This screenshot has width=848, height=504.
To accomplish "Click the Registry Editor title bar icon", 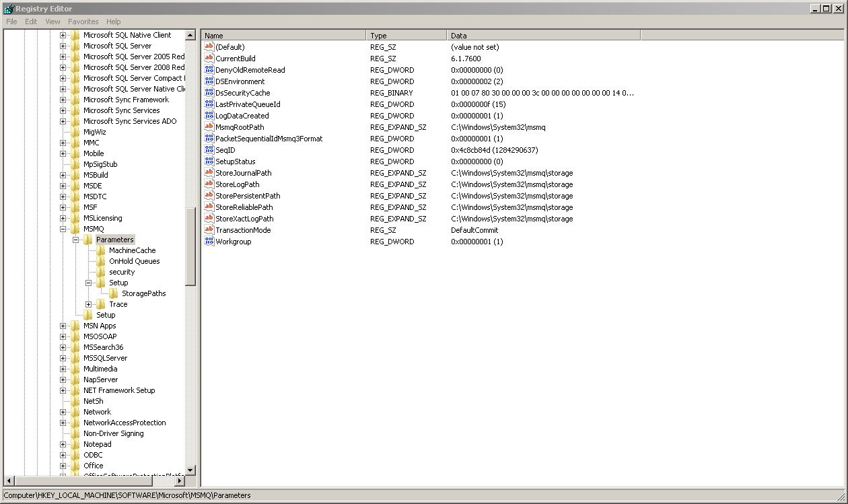I will pyautogui.click(x=8, y=9).
